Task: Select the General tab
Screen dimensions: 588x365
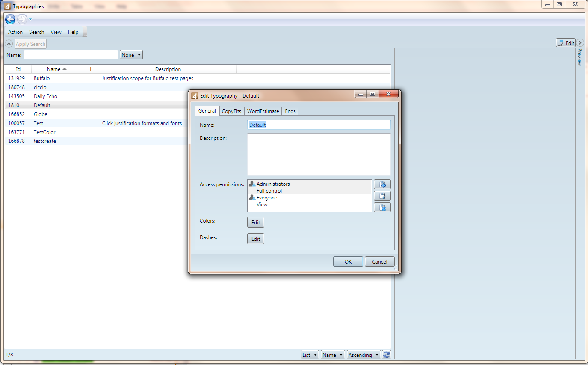Action: point(207,110)
